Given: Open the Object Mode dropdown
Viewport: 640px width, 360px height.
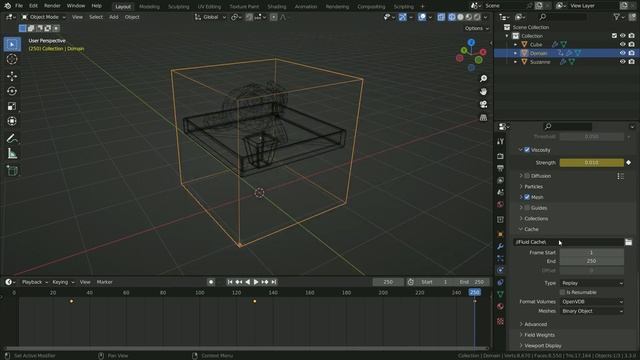Looking at the screenshot, I should (x=43, y=17).
